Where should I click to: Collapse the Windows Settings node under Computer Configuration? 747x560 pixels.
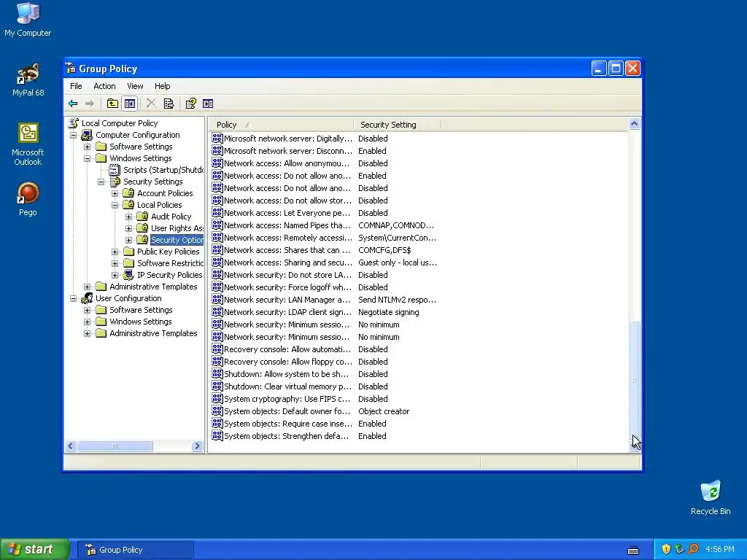coord(88,158)
